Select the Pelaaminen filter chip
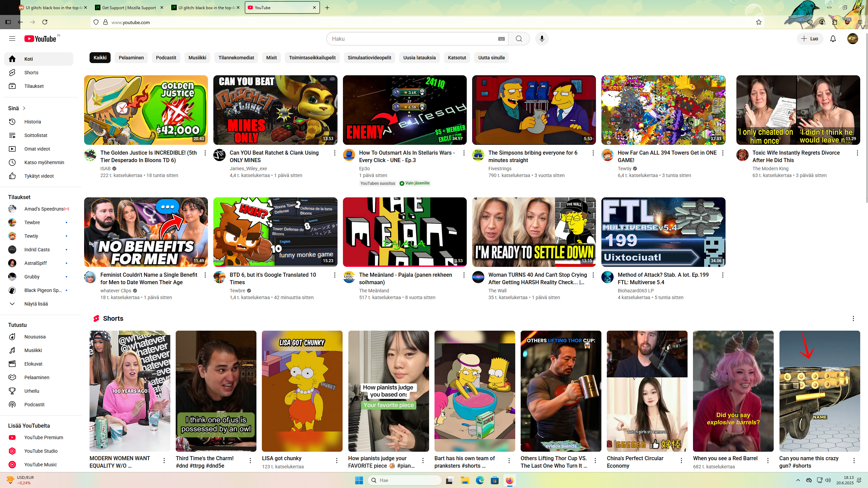The width and height of the screenshot is (868, 488). click(131, 58)
